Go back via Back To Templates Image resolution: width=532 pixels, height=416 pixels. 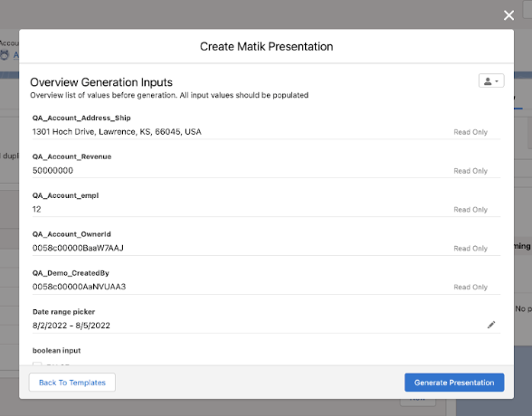(72, 383)
